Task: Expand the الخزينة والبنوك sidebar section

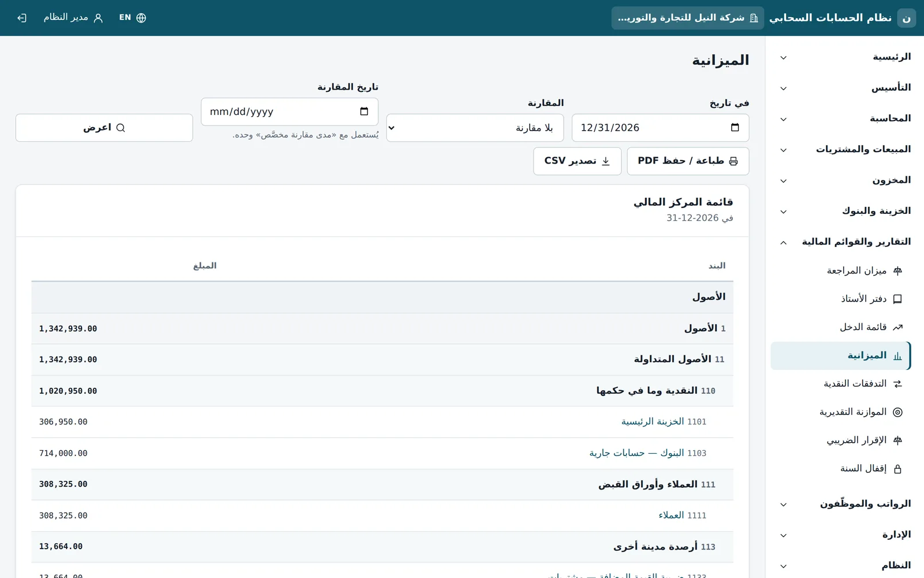Action: click(x=845, y=211)
